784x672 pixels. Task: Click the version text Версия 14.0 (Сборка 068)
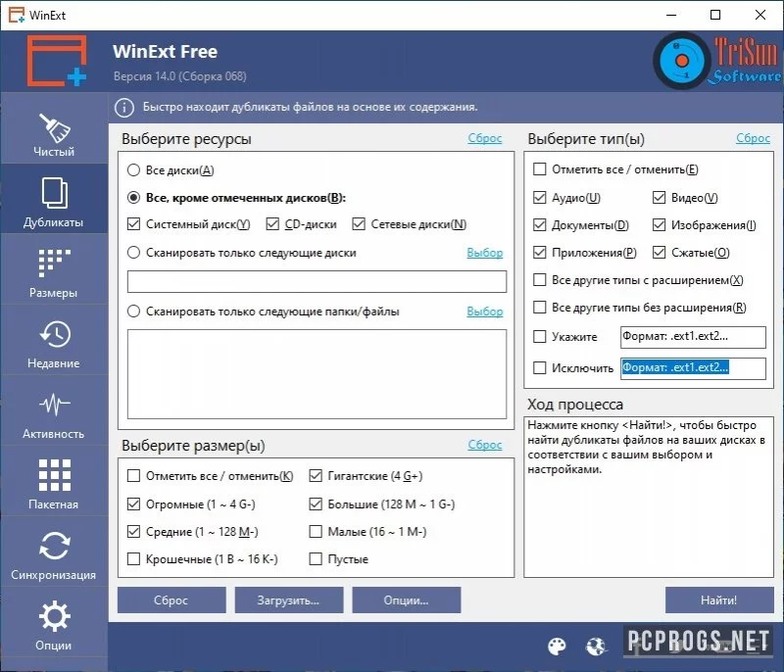point(180,76)
